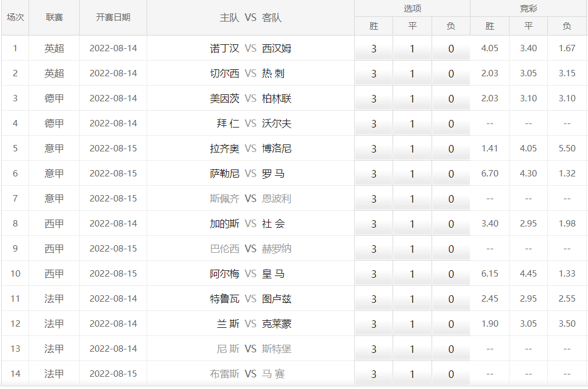Select win (3) for 诺丁汉 vs 西汉姆

click(373, 48)
